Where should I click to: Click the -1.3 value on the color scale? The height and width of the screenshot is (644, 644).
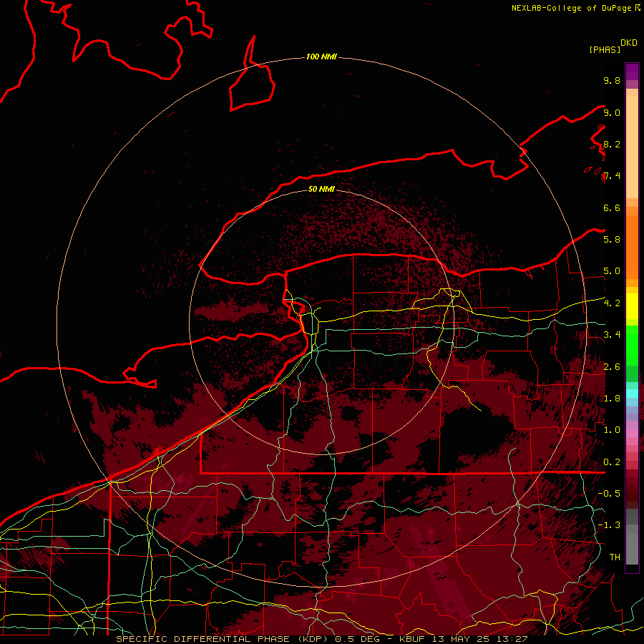(609, 525)
